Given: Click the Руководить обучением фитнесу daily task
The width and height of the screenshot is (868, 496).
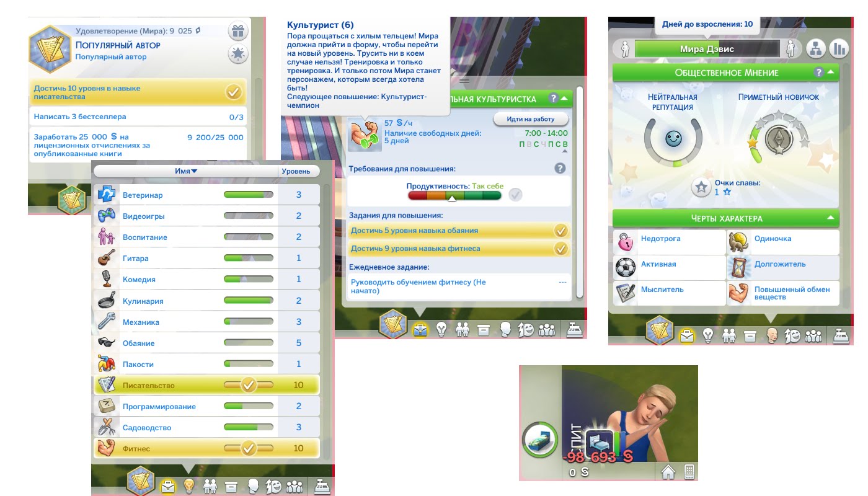Looking at the screenshot, I should [458, 286].
